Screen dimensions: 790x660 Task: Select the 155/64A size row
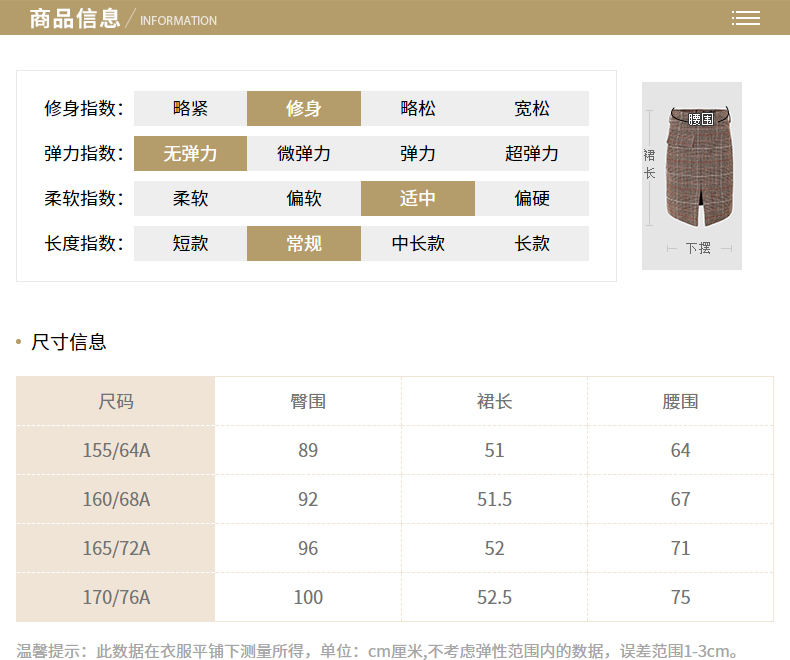[116, 451]
